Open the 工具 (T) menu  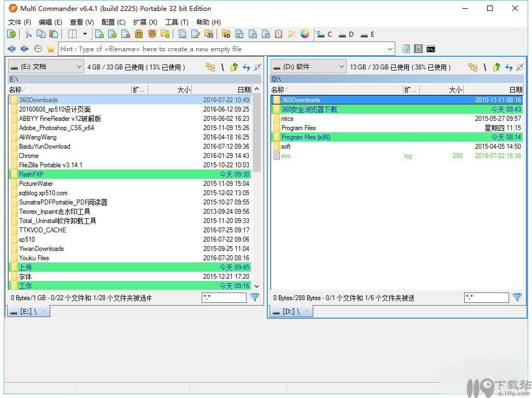[177, 22]
